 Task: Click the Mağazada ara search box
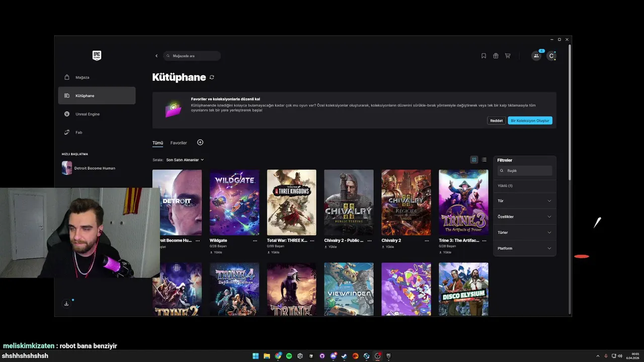pyautogui.click(x=192, y=56)
